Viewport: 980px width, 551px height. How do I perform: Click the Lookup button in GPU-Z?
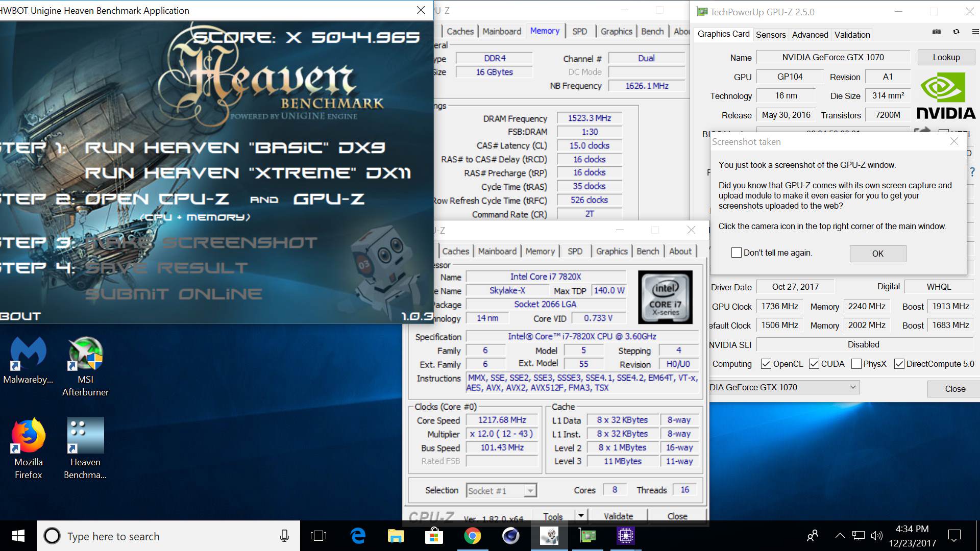click(946, 57)
